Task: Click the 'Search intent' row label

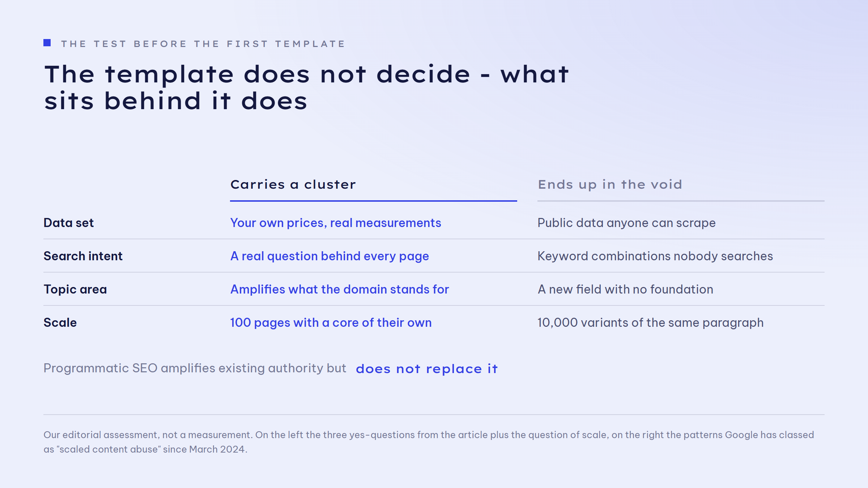Action: click(83, 256)
